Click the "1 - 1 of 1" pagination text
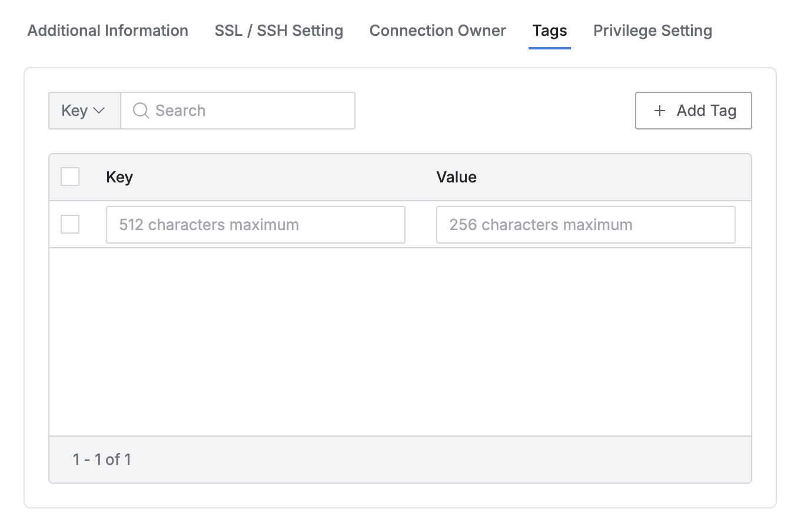 click(102, 460)
